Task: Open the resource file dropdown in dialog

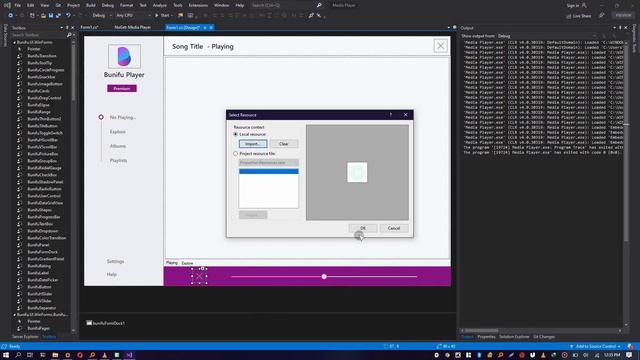Action: 269,162
